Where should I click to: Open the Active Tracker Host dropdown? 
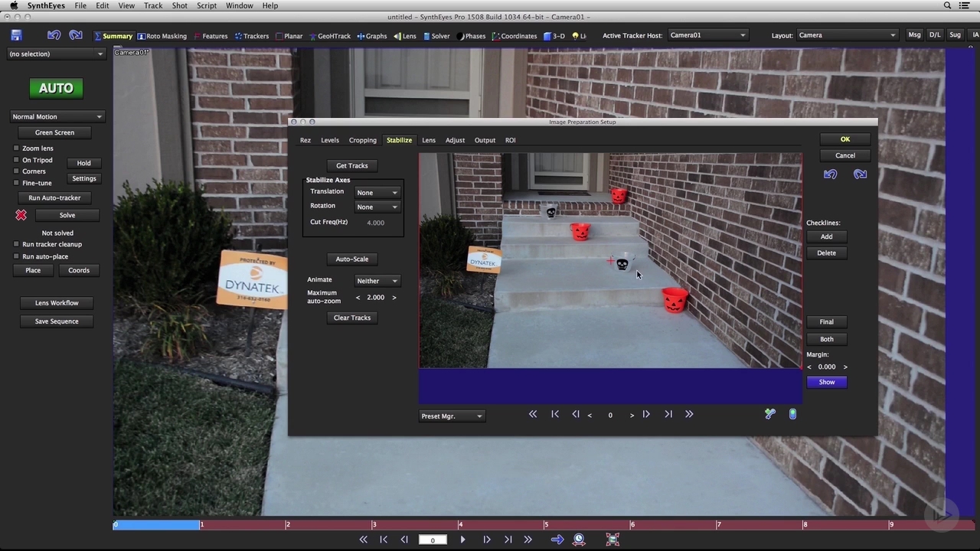pos(707,35)
